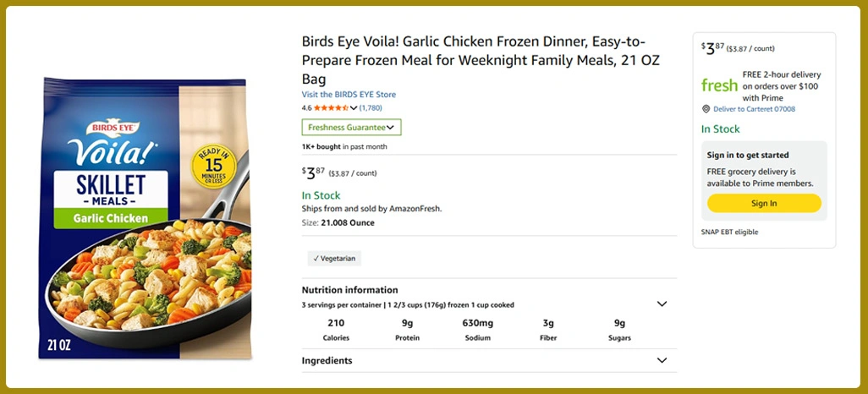Viewport: 868px width, 394px height.
Task: Expand the Nutrition information section chevron
Action: (x=662, y=304)
